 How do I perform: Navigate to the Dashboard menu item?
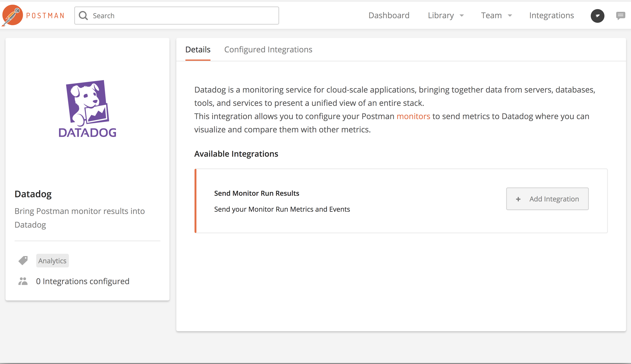point(389,15)
